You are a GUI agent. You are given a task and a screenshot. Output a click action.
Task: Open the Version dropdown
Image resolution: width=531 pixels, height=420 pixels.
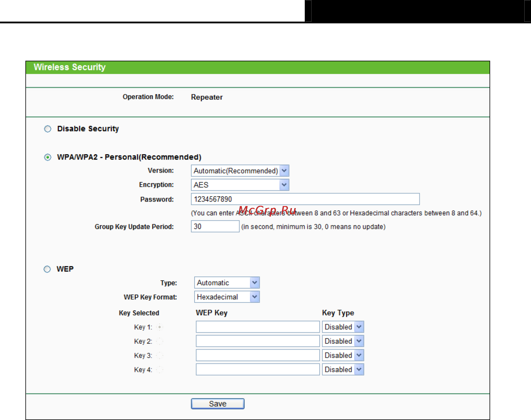point(240,171)
